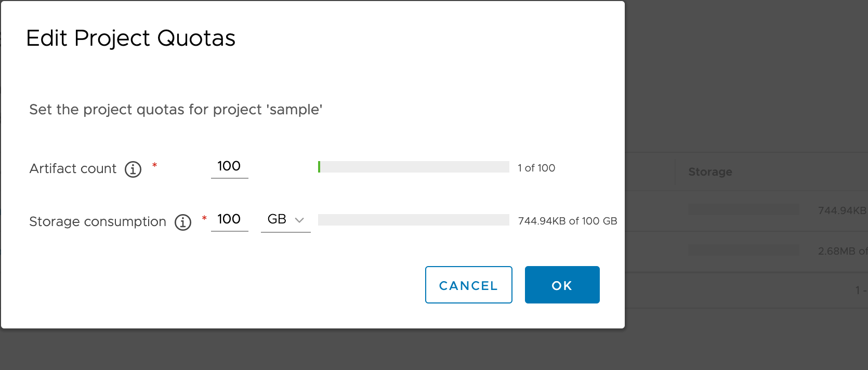Screen dimensions: 868x370
Task: Click the OK button
Action: 562,284
